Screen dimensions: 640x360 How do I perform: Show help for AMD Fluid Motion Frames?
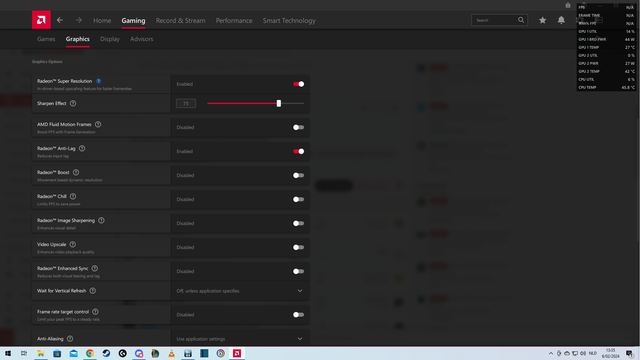coord(98,124)
